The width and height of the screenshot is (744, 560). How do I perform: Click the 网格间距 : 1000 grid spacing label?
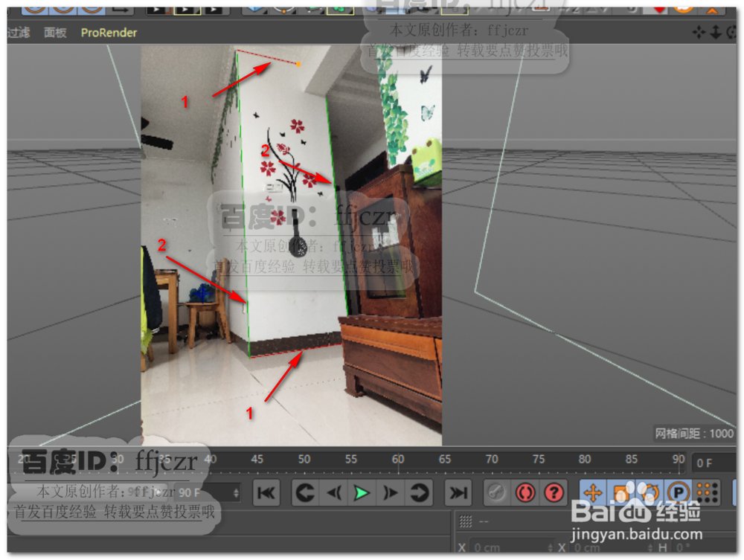(693, 434)
